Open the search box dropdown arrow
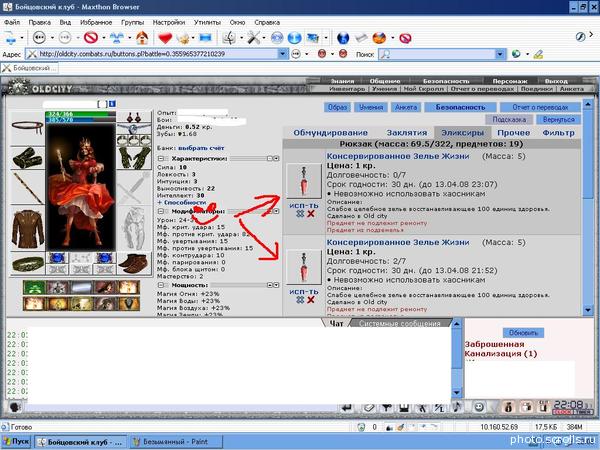Screen dimensions: 600x450 (500, 54)
